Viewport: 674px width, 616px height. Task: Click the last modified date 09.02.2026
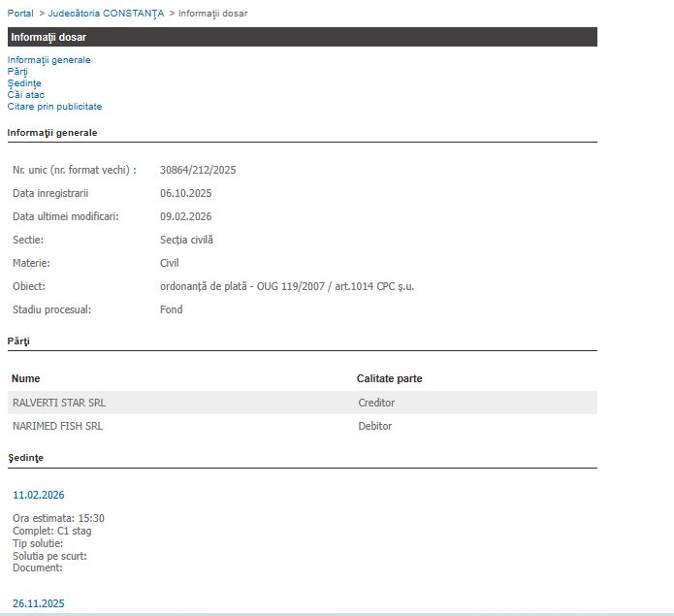point(185,216)
